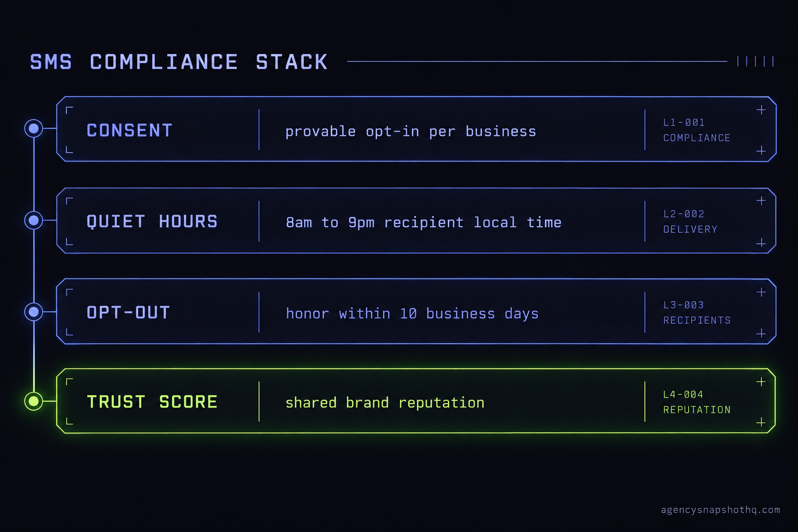Viewport: 798px width, 532px height.
Task: Click the TRUST SCORE card heading
Action: [x=152, y=402]
